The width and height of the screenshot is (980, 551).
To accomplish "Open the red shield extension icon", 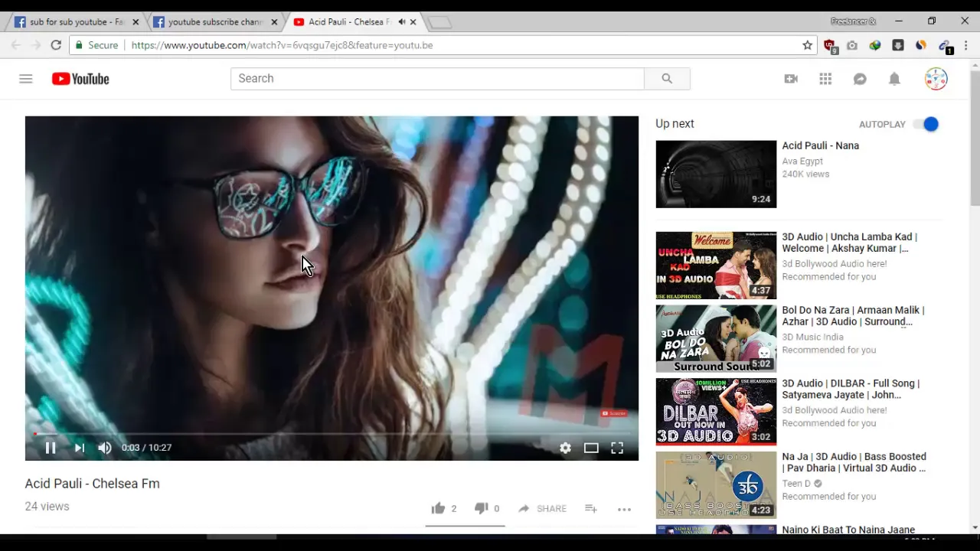I will (x=829, y=46).
